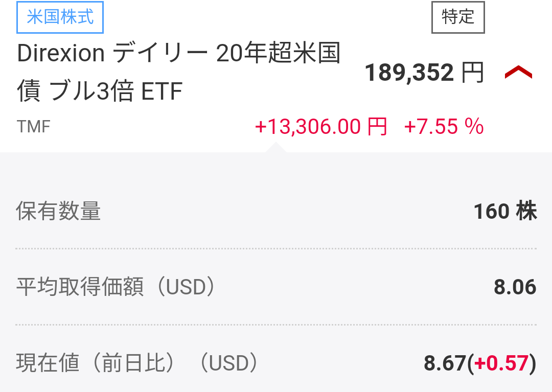552x392 pixels.
Task: Click the TMF ticker symbol
Action: tap(34, 126)
